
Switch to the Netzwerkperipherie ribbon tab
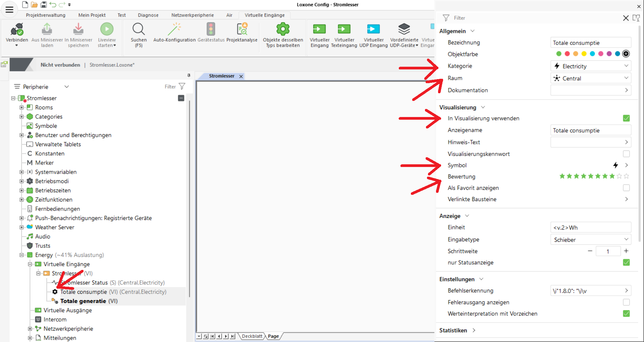click(x=192, y=15)
